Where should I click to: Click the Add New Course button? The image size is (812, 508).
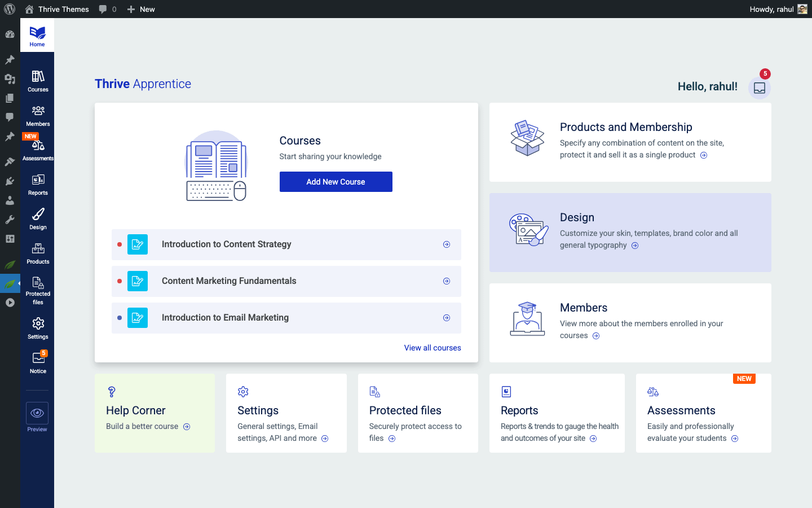(x=336, y=182)
